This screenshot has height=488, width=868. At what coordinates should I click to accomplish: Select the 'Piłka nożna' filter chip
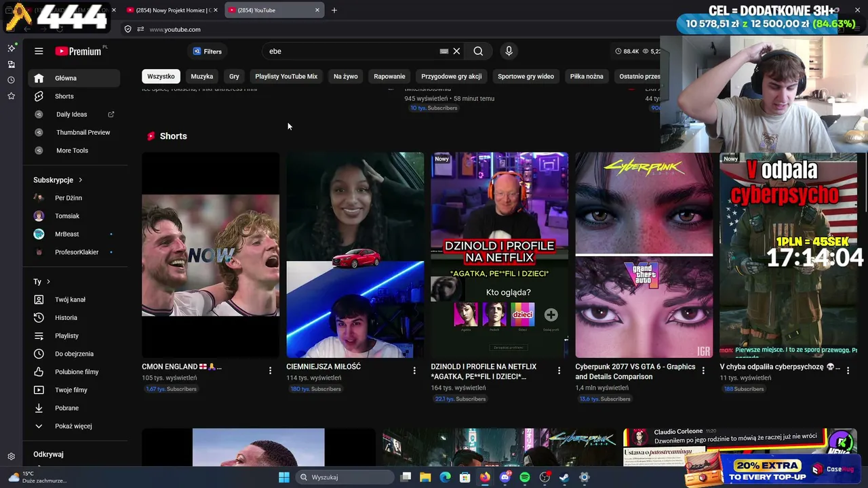click(587, 77)
